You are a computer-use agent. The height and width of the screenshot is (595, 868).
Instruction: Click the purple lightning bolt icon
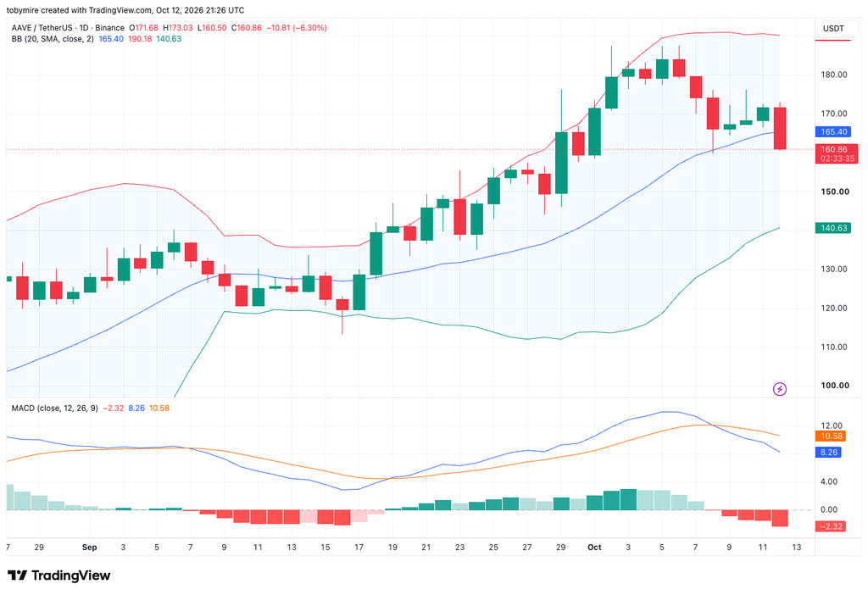click(x=780, y=389)
